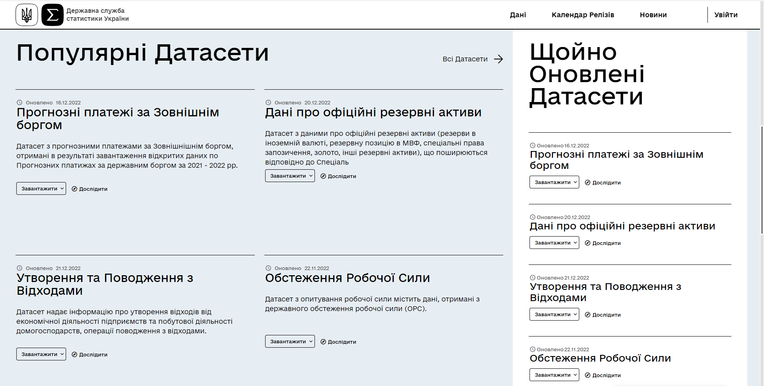
Task: Expand Завантажити in updated резервні активи entry
Action: pos(554,243)
